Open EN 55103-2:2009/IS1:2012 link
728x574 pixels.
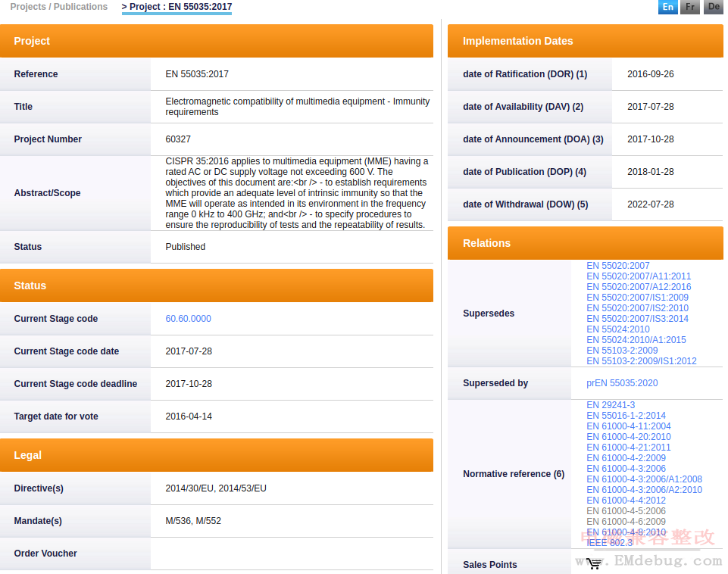[x=642, y=361]
